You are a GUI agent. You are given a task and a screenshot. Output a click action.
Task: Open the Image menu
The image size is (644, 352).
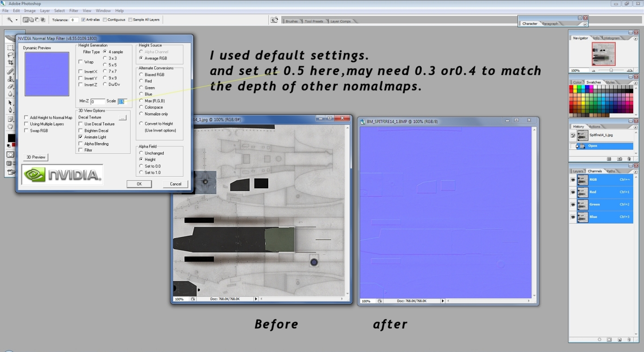click(x=30, y=10)
